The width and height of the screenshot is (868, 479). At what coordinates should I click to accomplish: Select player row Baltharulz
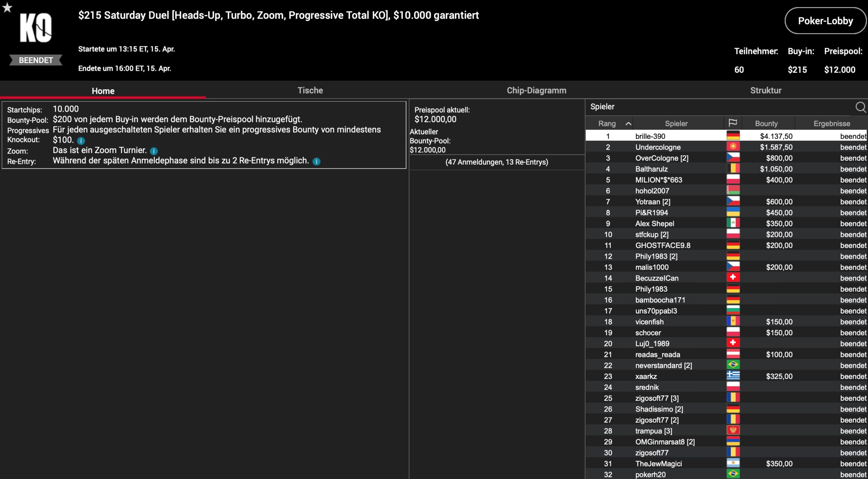pyautogui.click(x=651, y=169)
